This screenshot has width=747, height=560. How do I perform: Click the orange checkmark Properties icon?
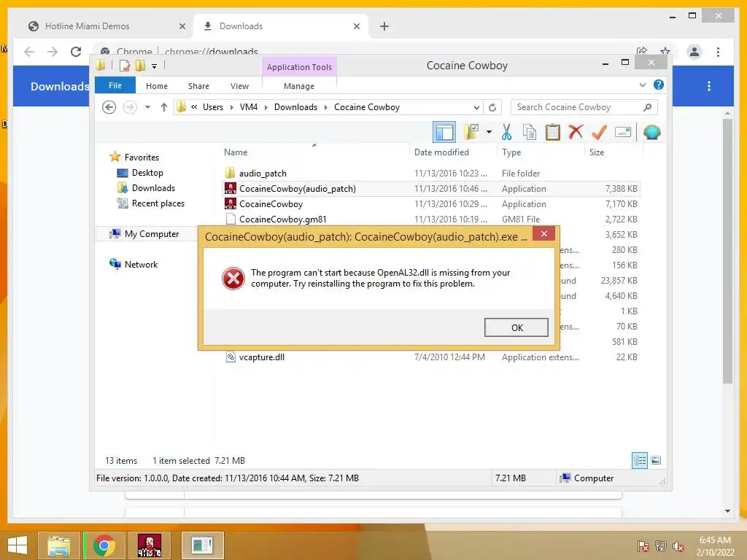pyautogui.click(x=599, y=132)
